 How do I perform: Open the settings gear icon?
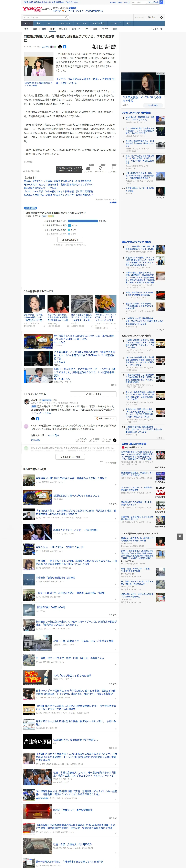click(x=161, y=18)
